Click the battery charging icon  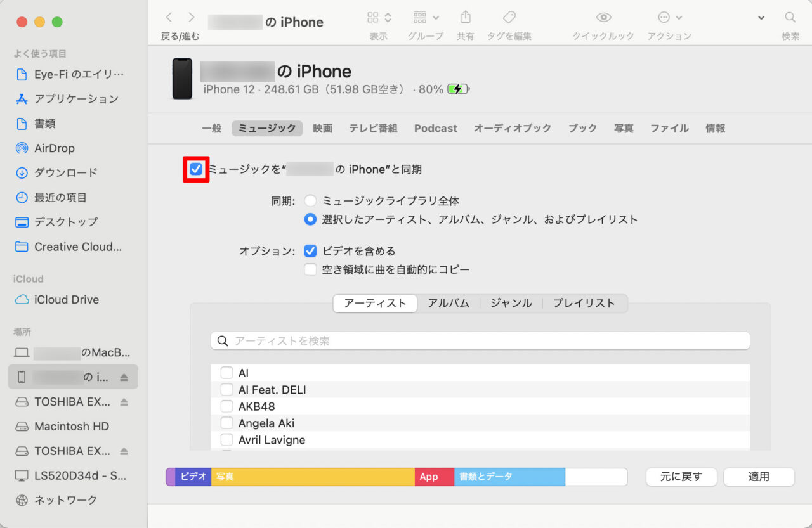pyautogui.click(x=458, y=89)
